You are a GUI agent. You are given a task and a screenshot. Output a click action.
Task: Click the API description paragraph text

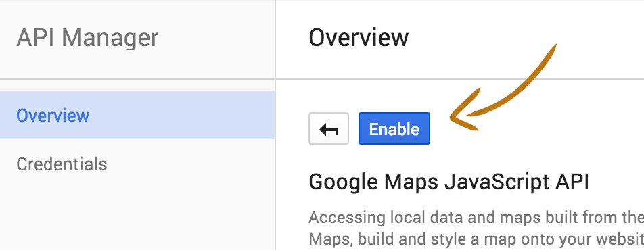(476, 228)
